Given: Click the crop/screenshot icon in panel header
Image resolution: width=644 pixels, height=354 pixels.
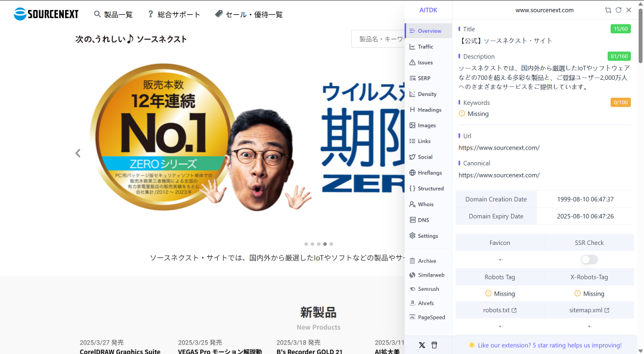Looking at the screenshot, I should pos(608,10).
